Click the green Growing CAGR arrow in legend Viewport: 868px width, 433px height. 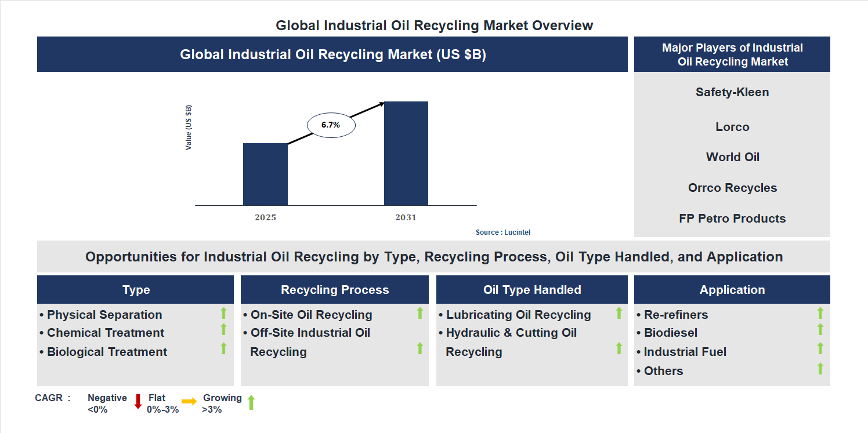coord(252,402)
